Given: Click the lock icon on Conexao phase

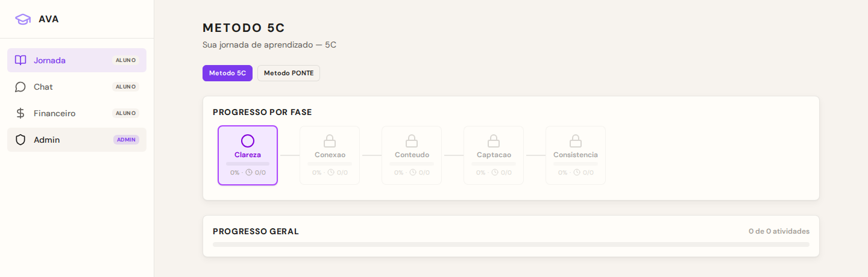Looking at the screenshot, I should click(x=330, y=141).
